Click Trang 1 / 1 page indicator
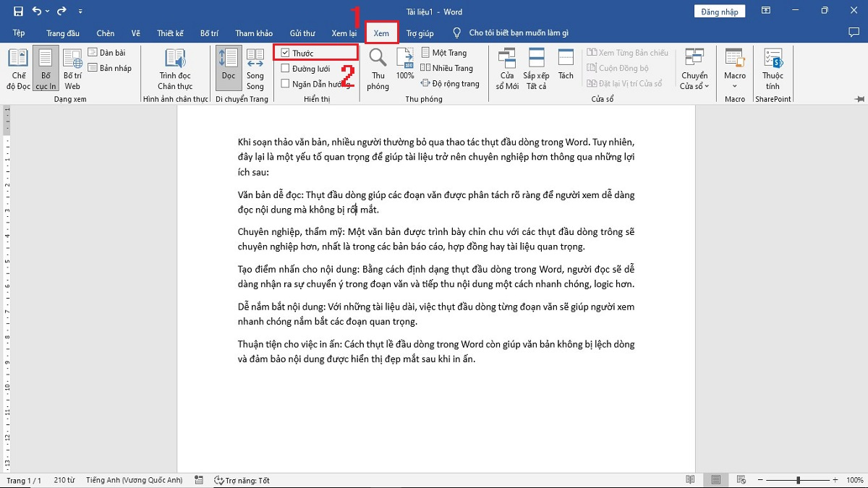This screenshot has width=868, height=488. (24, 480)
